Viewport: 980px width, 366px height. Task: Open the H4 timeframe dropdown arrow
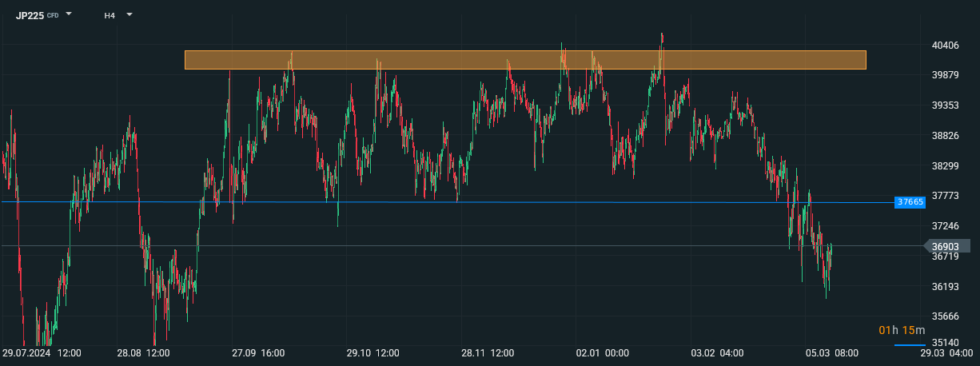point(129,14)
